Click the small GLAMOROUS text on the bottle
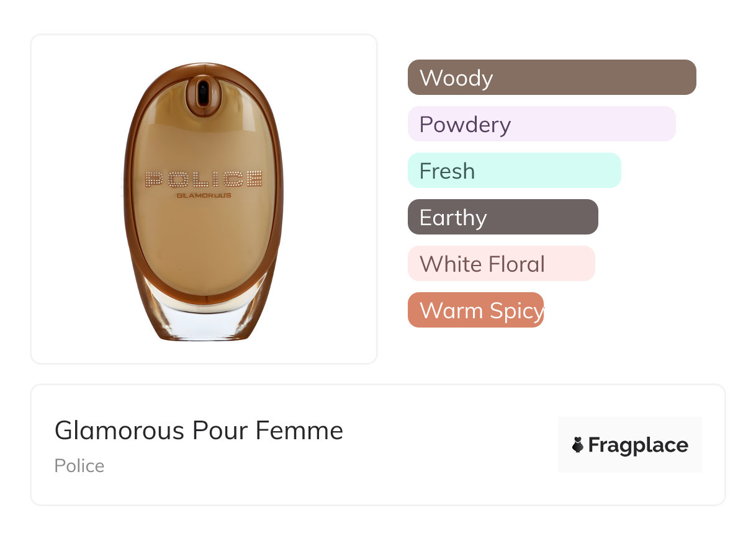 tap(204, 196)
